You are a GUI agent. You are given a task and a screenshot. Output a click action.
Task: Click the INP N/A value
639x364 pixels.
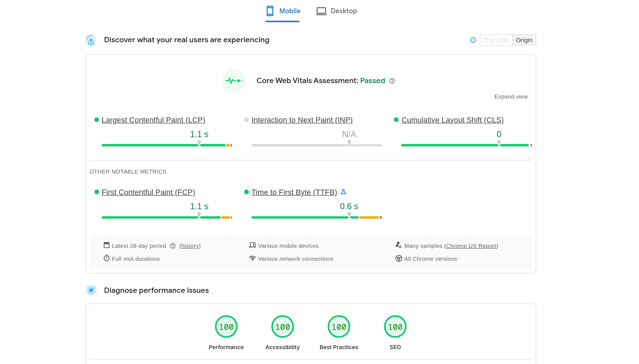pos(349,134)
